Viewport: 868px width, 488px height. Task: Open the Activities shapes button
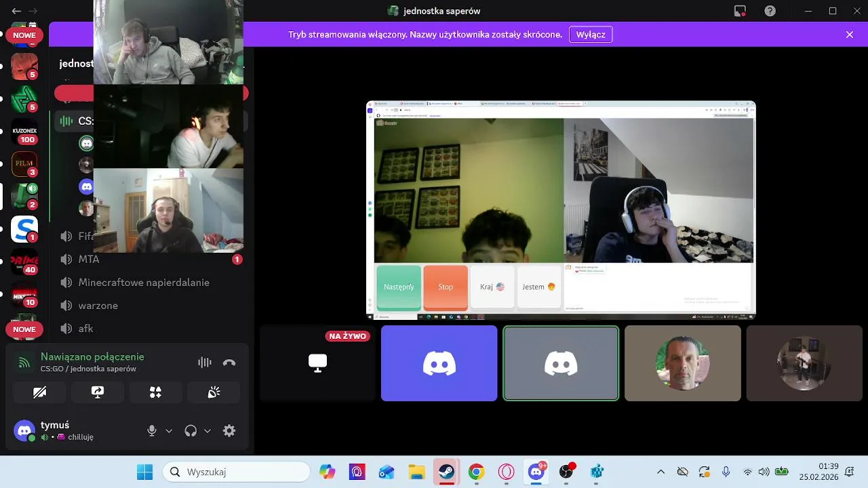point(156,392)
